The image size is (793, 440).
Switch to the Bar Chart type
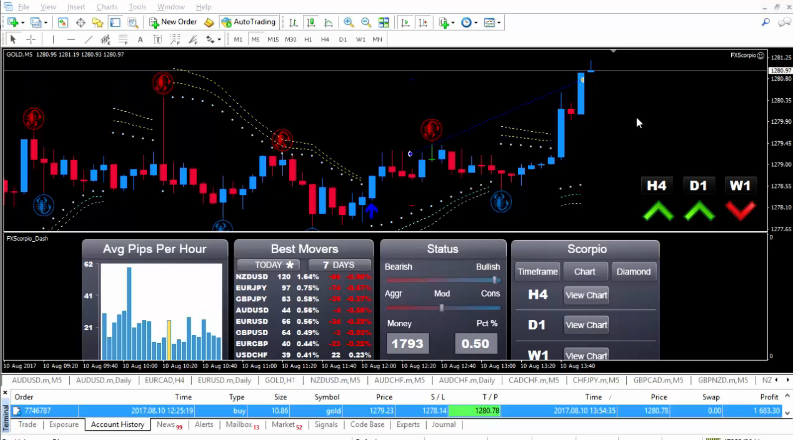293,22
